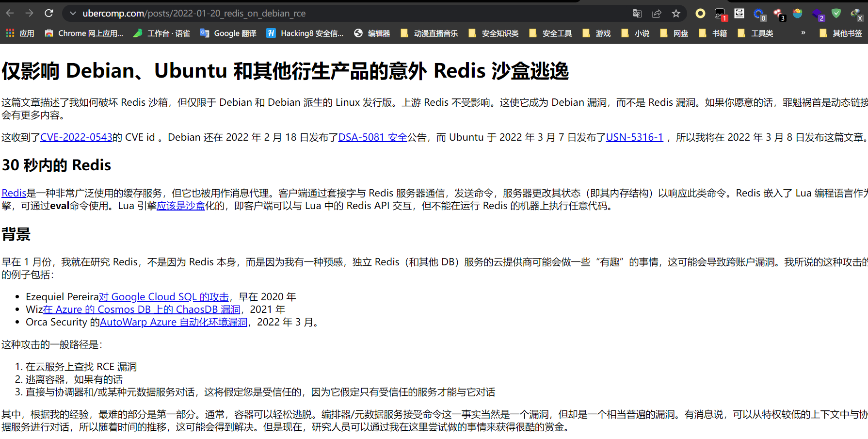This screenshot has height=439, width=868.
Task: Click list item 在云服务上查找 RCE 漏洞
Action: [x=81, y=367]
